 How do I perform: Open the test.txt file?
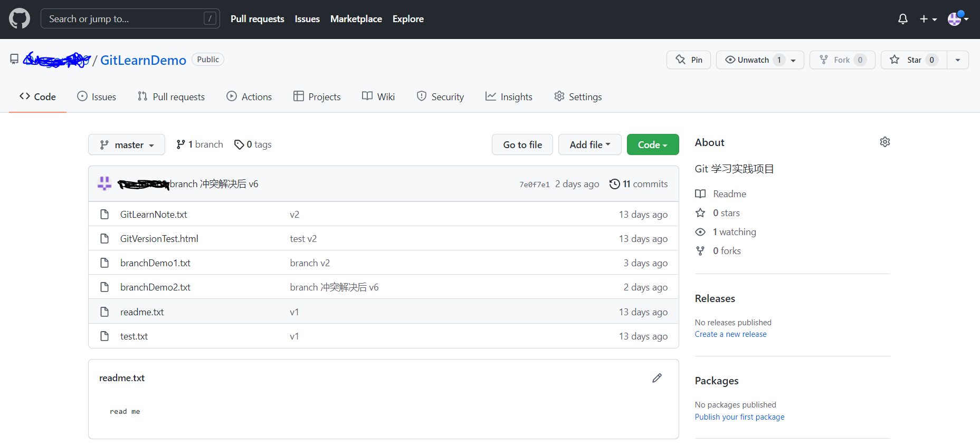pos(134,336)
